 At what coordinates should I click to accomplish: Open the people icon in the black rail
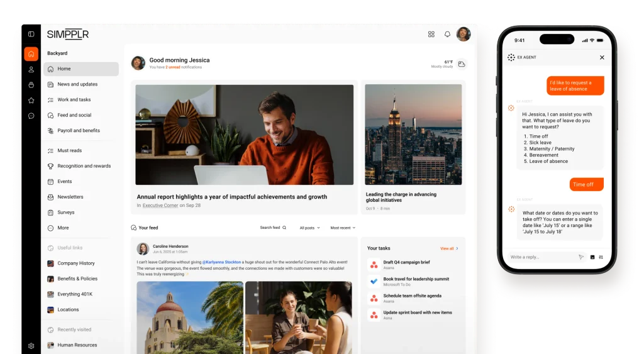[31, 70]
